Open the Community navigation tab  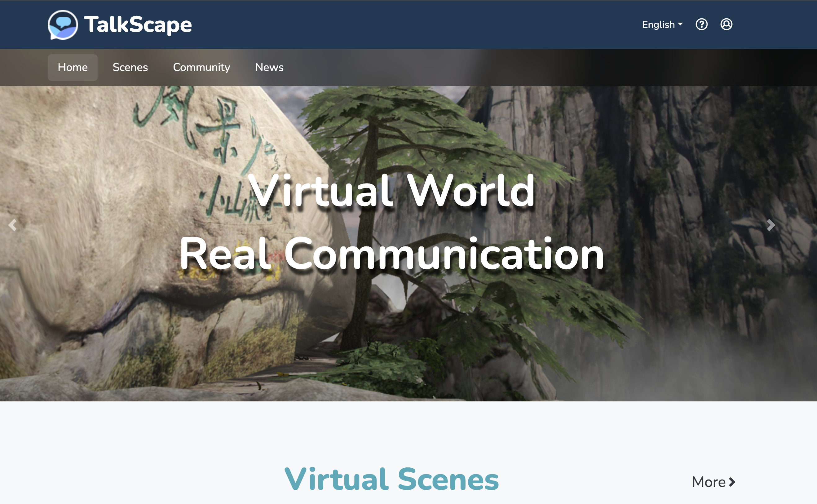pos(201,67)
